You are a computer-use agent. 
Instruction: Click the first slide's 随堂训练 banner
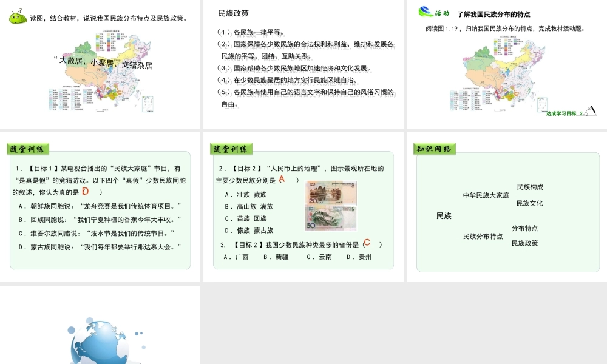(28, 149)
